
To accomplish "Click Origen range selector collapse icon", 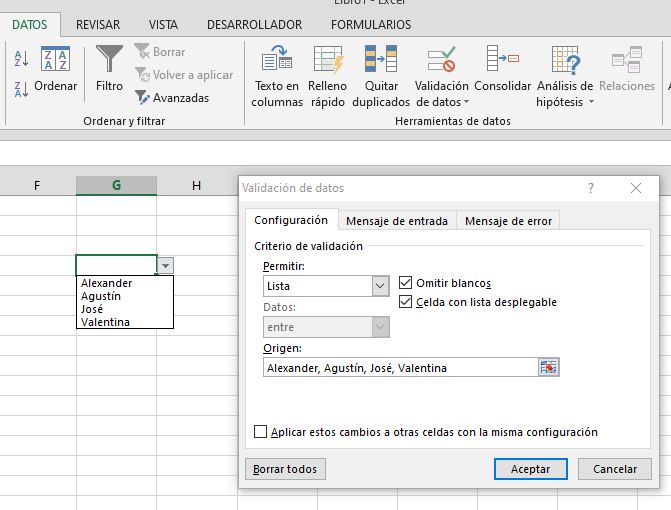I will pos(549,368).
